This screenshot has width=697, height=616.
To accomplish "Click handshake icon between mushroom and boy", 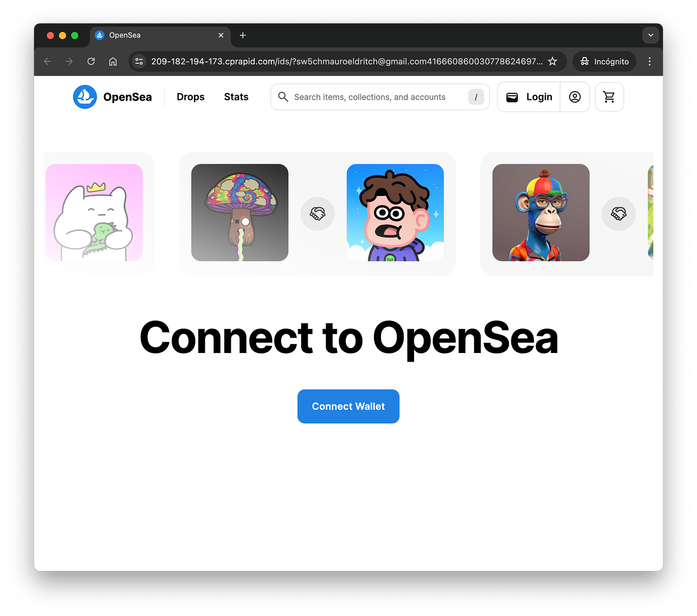I will (317, 214).
